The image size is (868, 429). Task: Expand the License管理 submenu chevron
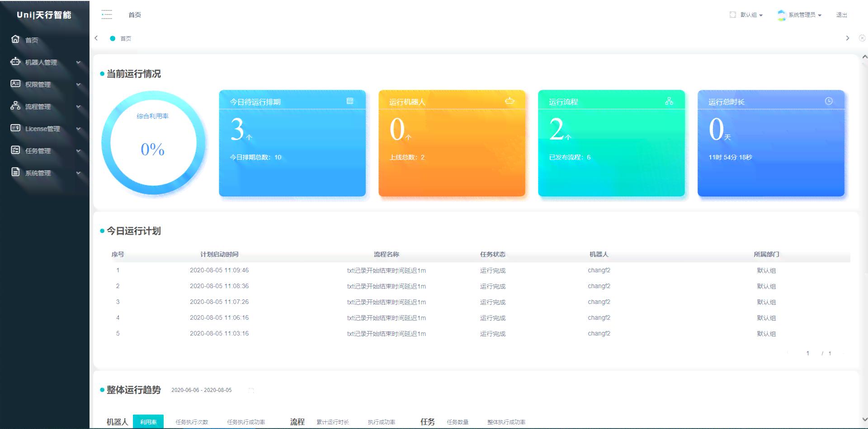point(78,129)
